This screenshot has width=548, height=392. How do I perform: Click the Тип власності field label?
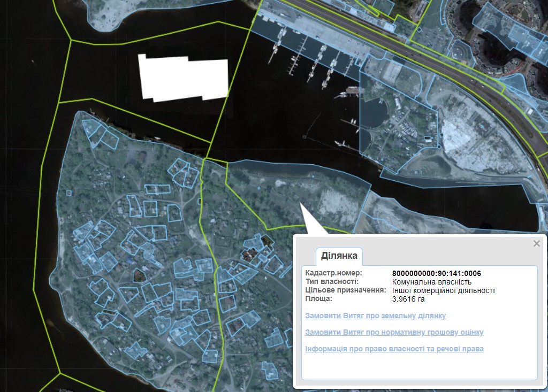point(332,282)
